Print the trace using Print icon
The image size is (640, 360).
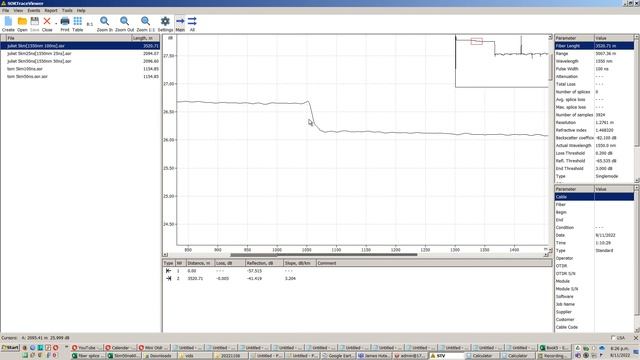pos(65,24)
